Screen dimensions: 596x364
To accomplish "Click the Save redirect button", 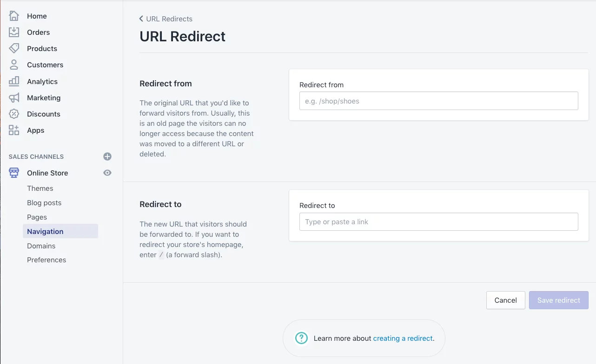I will [559, 300].
